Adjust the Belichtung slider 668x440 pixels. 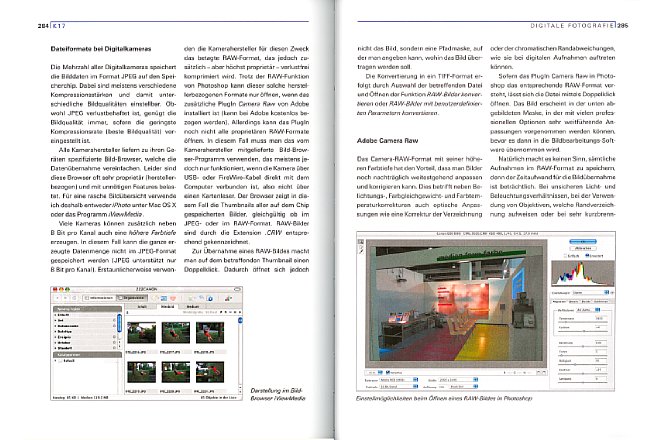tap(583, 347)
